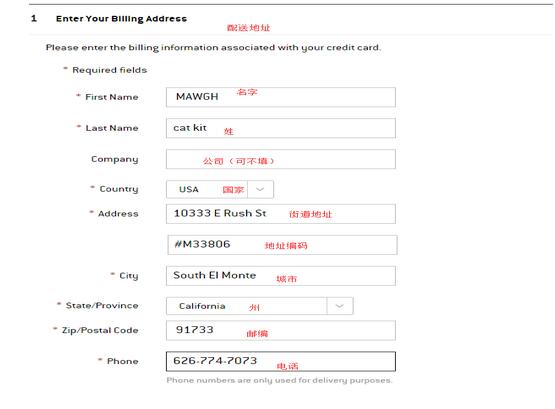Click the First Name field containing MAWGH

coord(281,97)
